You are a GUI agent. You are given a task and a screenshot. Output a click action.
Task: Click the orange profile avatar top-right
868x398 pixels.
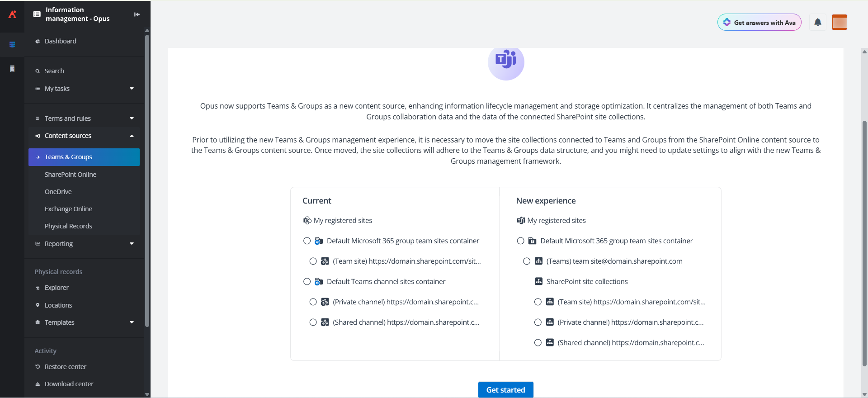[x=839, y=22]
